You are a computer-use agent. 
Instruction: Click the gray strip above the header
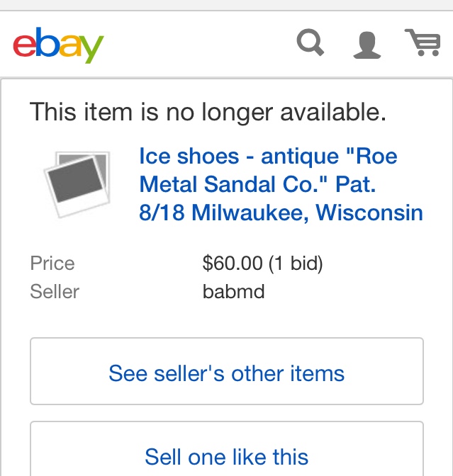tap(227, 5)
